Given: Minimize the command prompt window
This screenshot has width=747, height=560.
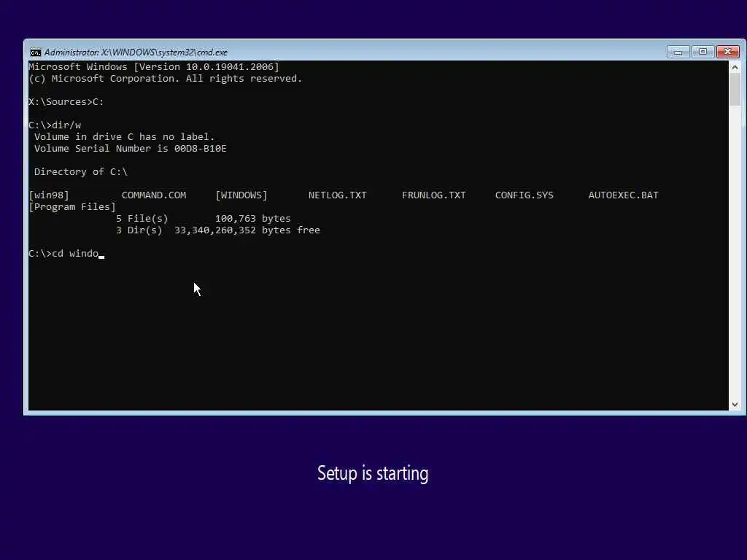Looking at the screenshot, I should 678,52.
